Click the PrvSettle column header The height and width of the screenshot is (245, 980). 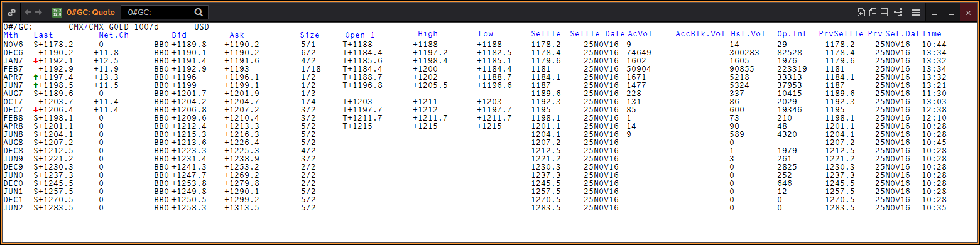click(x=842, y=34)
